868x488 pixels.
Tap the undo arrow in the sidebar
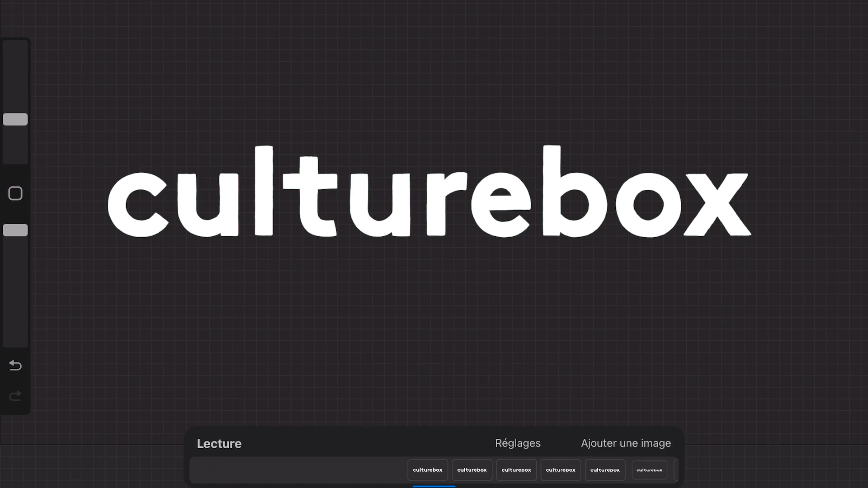tap(15, 365)
